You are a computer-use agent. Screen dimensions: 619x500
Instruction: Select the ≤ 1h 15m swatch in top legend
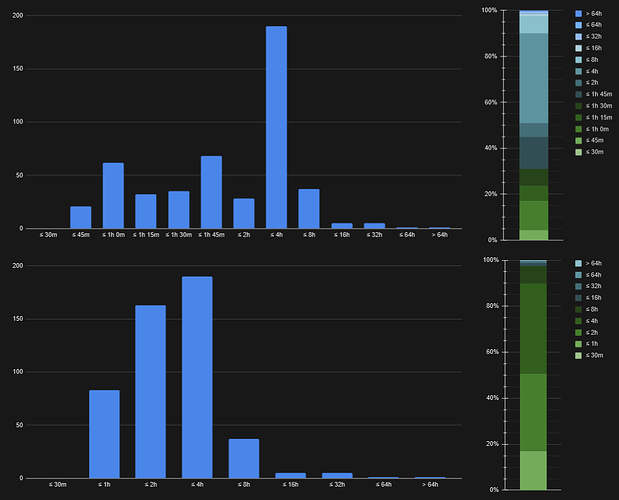point(578,118)
